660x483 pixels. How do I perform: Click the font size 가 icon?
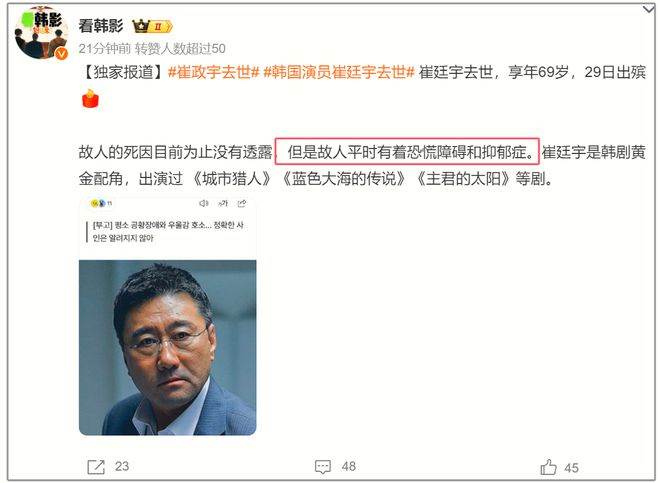(223, 203)
